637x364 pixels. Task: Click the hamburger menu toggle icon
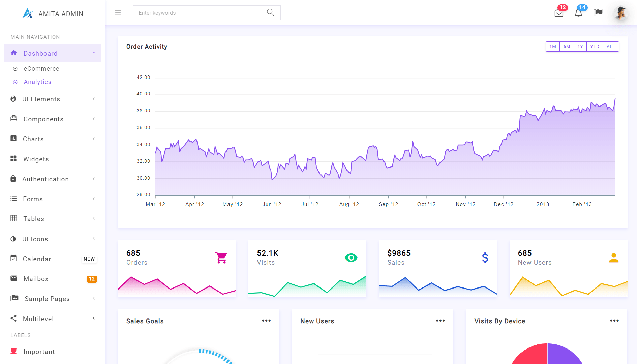118,12
